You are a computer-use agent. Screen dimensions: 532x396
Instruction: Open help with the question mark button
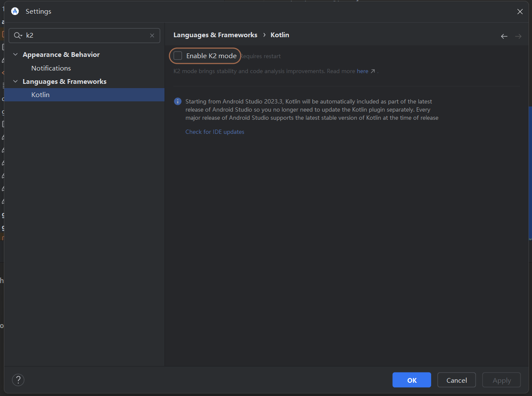point(18,380)
